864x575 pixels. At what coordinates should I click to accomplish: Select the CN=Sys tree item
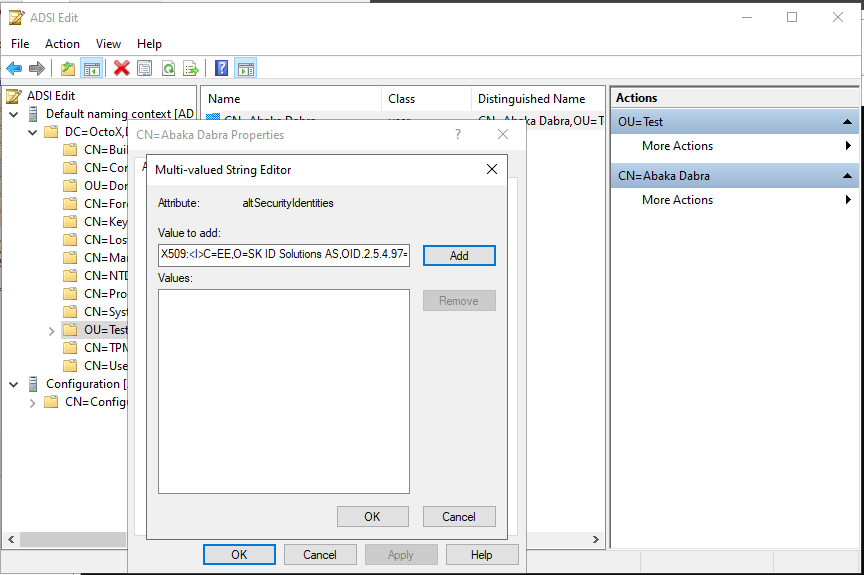pos(106,312)
